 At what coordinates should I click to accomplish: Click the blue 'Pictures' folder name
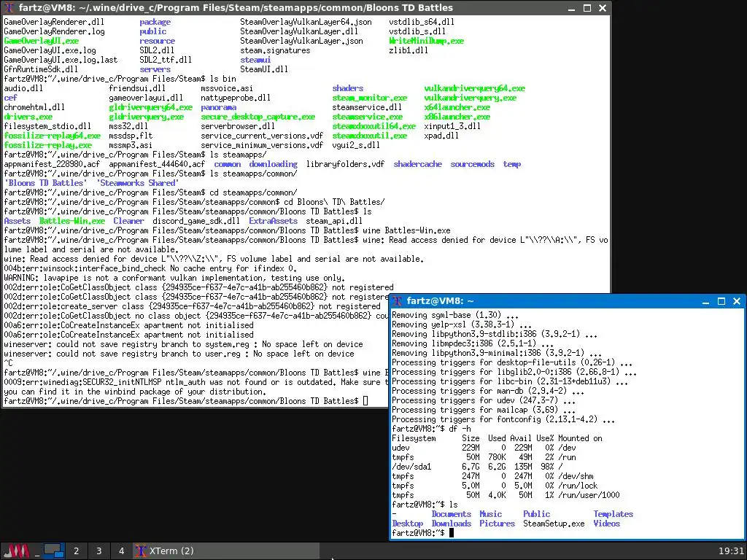tap(497, 524)
